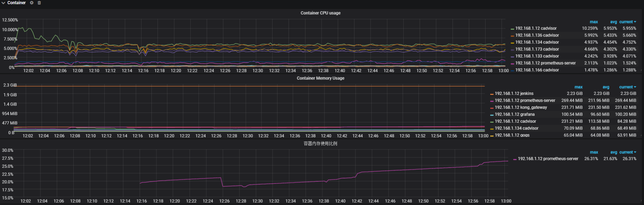Toggle prometheus-server series in CPU usage legend
The width and height of the screenshot is (644, 205).
tap(545, 63)
